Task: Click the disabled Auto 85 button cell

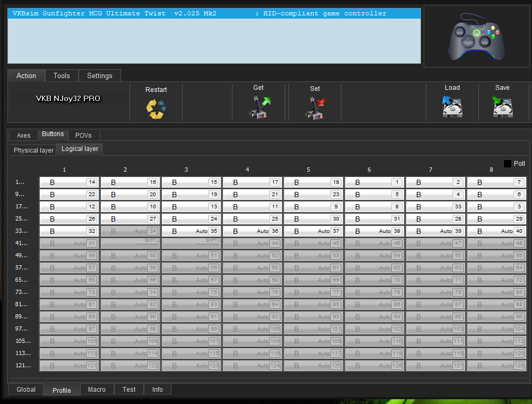Action: pyautogui.click(x=313, y=305)
